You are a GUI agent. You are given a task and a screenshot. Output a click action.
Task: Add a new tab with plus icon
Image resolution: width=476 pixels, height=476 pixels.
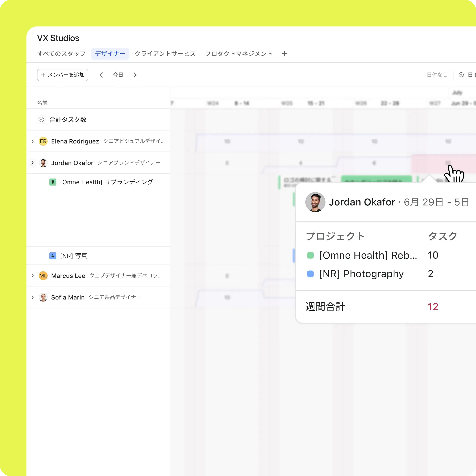[x=284, y=54]
